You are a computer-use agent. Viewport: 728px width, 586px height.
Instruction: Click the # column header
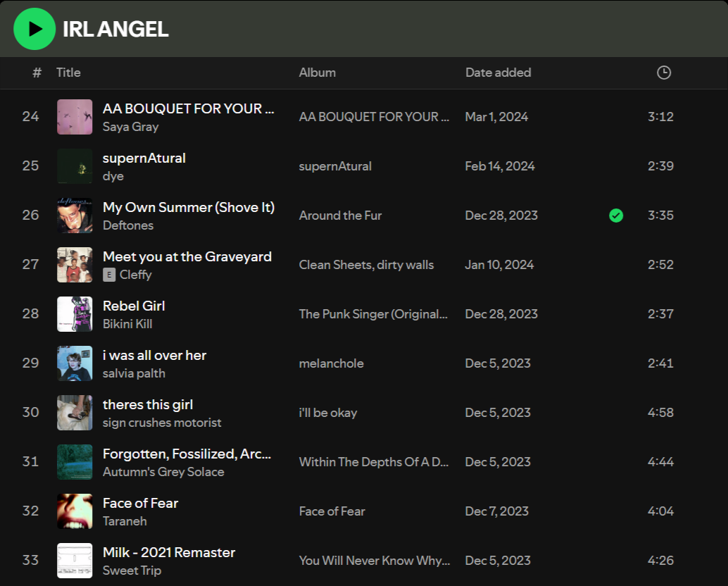37,73
